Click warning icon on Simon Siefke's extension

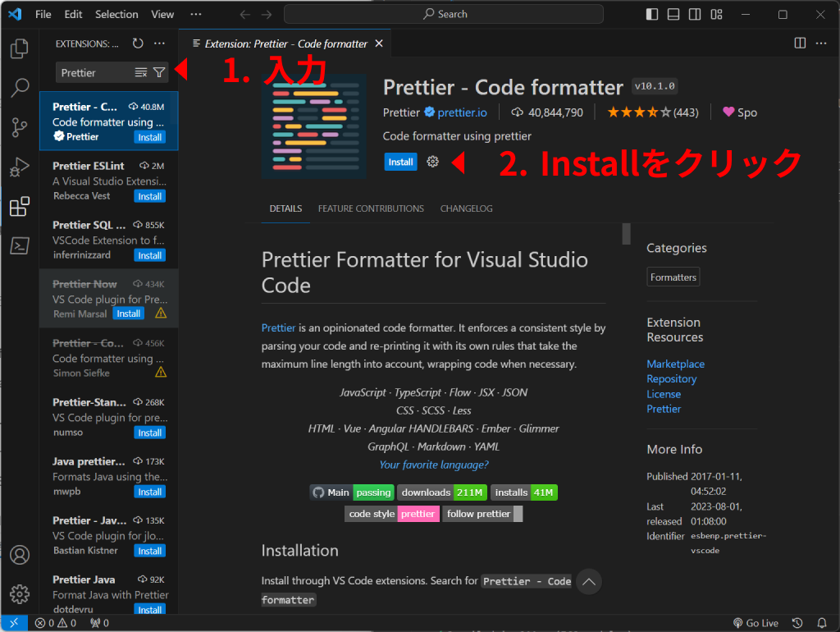coord(161,372)
